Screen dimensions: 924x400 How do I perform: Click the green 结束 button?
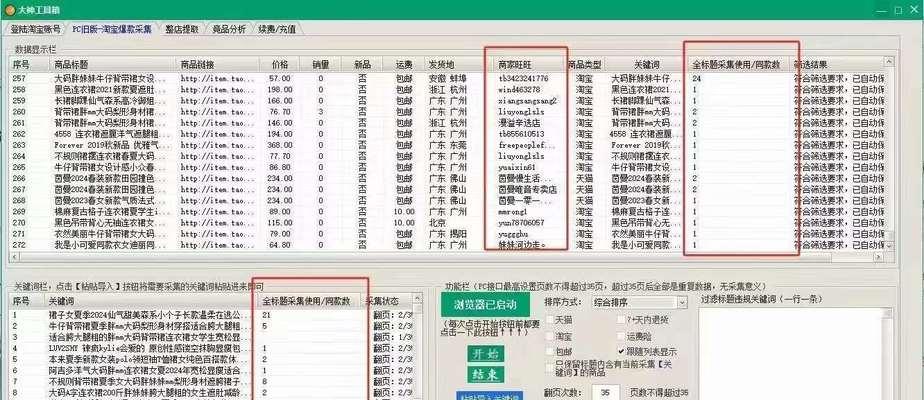485,374
